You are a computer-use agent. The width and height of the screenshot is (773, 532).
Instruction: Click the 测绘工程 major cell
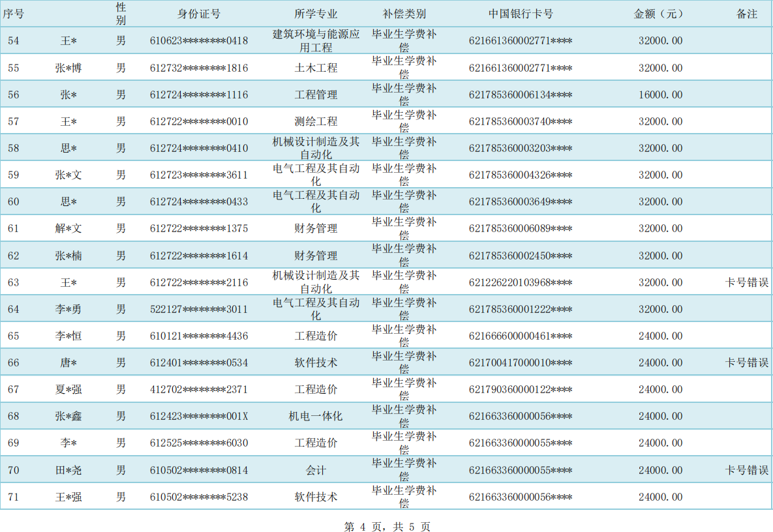(x=316, y=121)
